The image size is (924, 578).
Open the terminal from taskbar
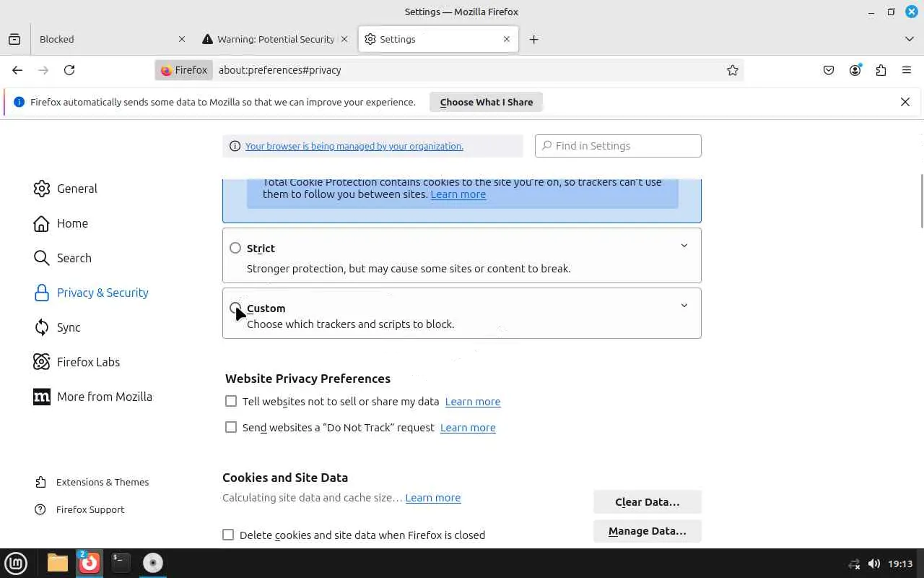(121, 563)
